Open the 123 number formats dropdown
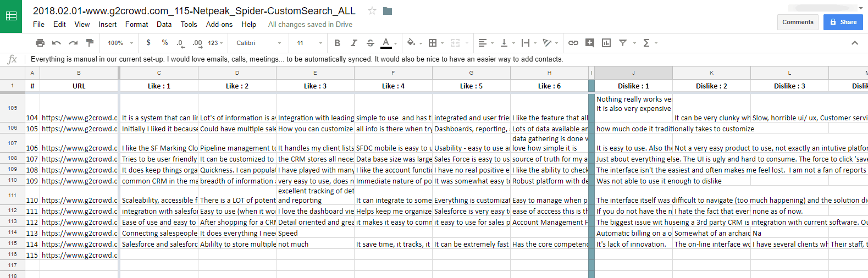 click(215, 43)
